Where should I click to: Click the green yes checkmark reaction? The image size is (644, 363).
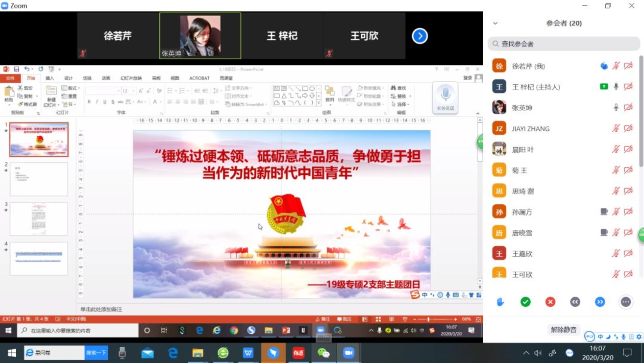coord(525,302)
